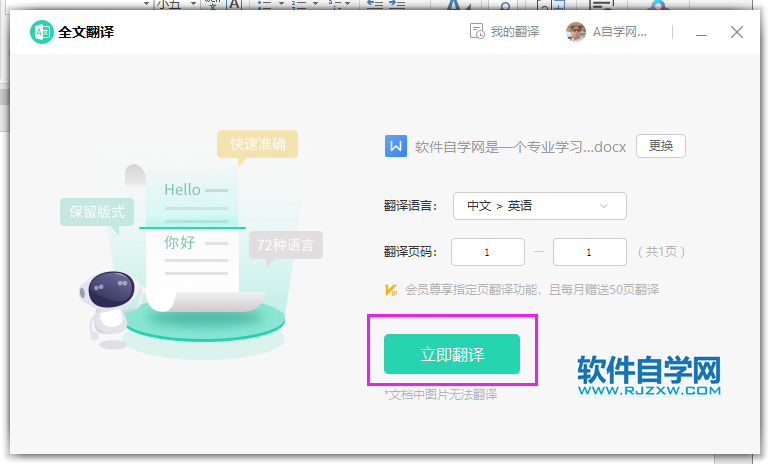The height and width of the screenshot is (464, 770).
Task: Open the 翻译语言 language dropdown (中文 > 英语)
Action: [x=539, y=206]
